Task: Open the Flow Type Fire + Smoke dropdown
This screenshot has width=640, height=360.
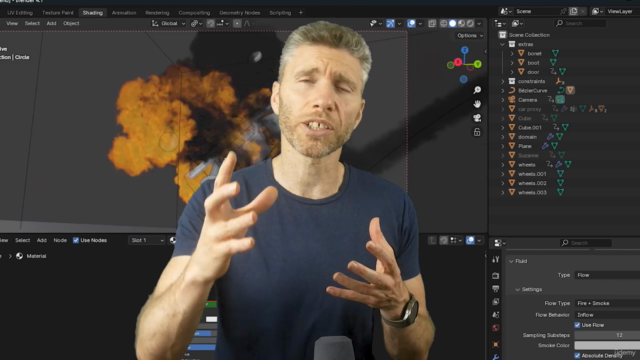Action: point(607,303)
